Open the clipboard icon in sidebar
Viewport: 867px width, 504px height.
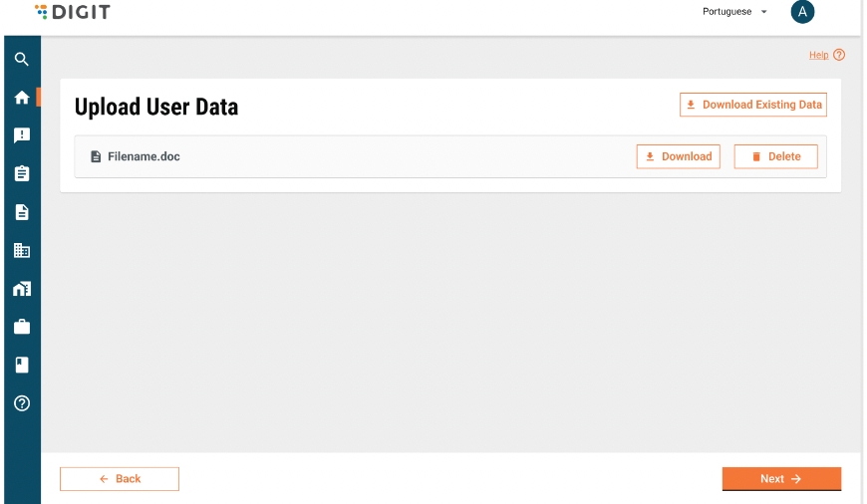pyautogui.click(x=22, y=173)
